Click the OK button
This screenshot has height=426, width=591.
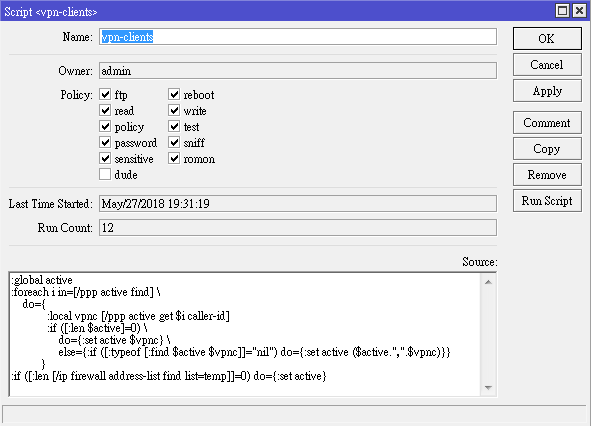click(547, 38)
